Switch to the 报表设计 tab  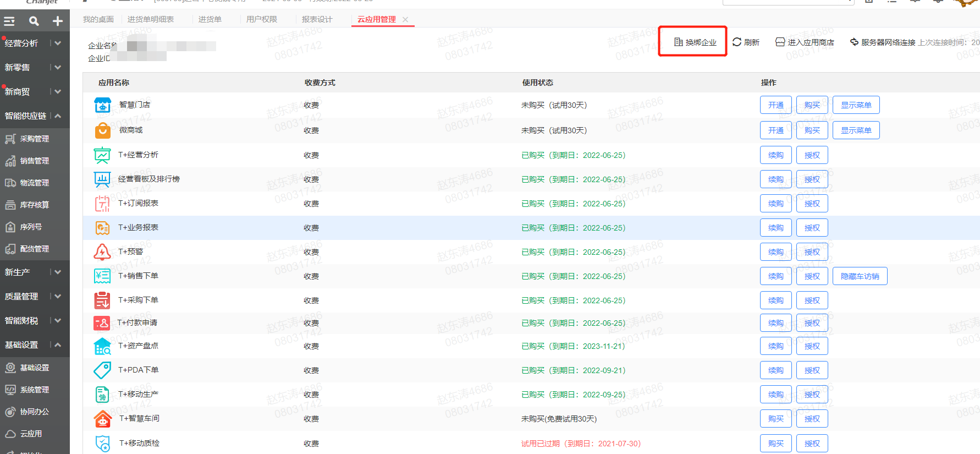[317, 19]
